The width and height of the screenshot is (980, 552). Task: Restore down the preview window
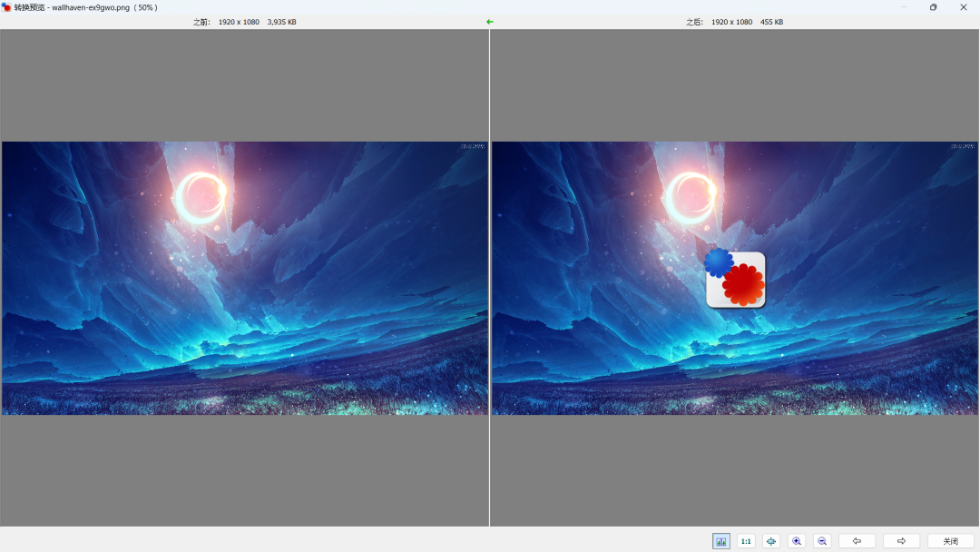(933, 7)
